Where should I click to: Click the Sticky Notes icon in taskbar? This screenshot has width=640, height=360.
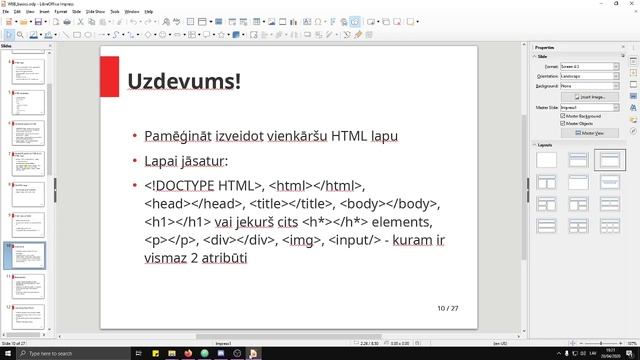coord(156,353)
